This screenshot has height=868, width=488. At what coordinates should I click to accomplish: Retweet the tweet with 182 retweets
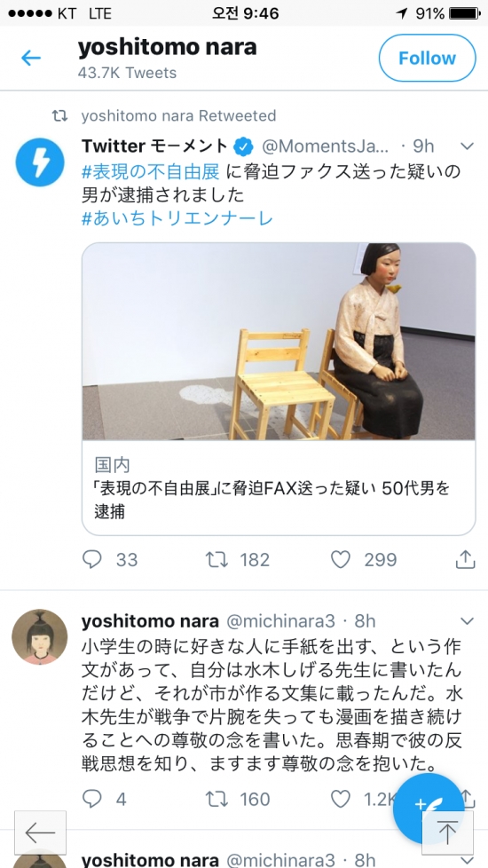pyautogui.click(x=216, y=560)
